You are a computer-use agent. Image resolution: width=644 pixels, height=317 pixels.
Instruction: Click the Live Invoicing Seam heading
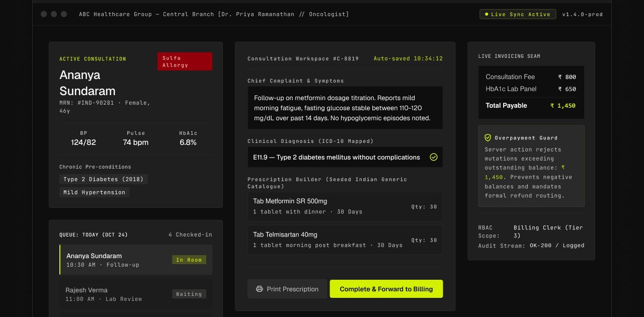point(509,56)
